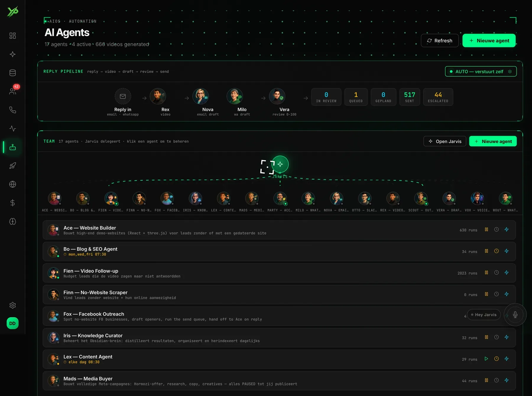Open the settings gear in sidebar
The height and width of the screenshot is (396, 532).
coord(12,305)
